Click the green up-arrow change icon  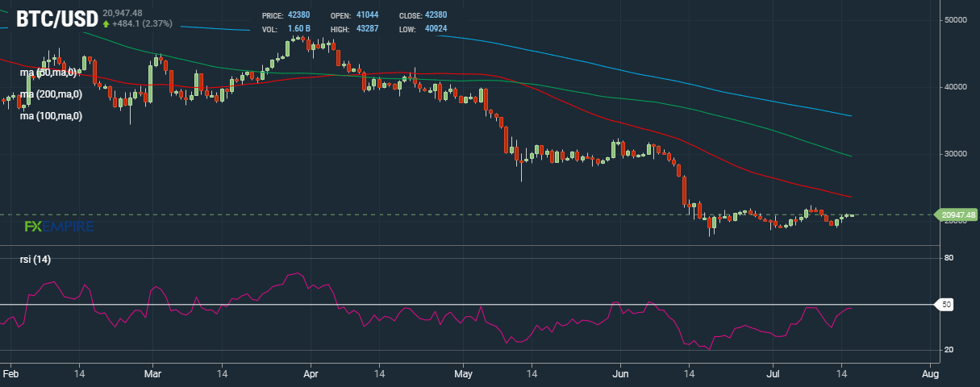[x=106, y=23]
